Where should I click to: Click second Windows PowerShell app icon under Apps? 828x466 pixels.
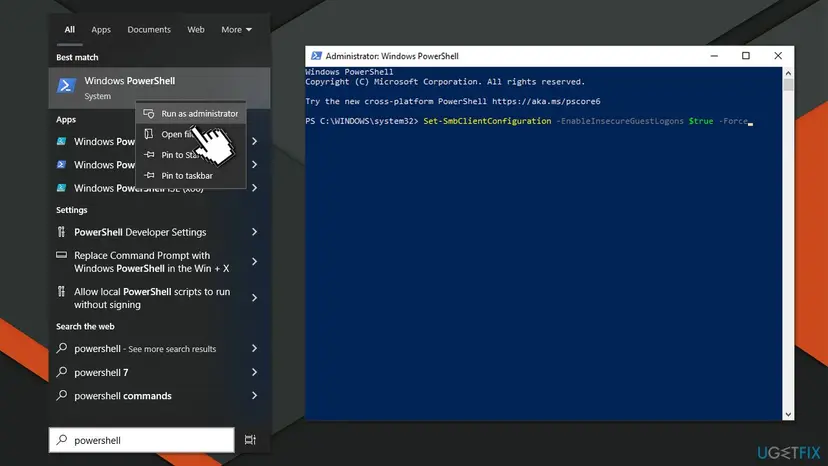(x=62, y=164)
